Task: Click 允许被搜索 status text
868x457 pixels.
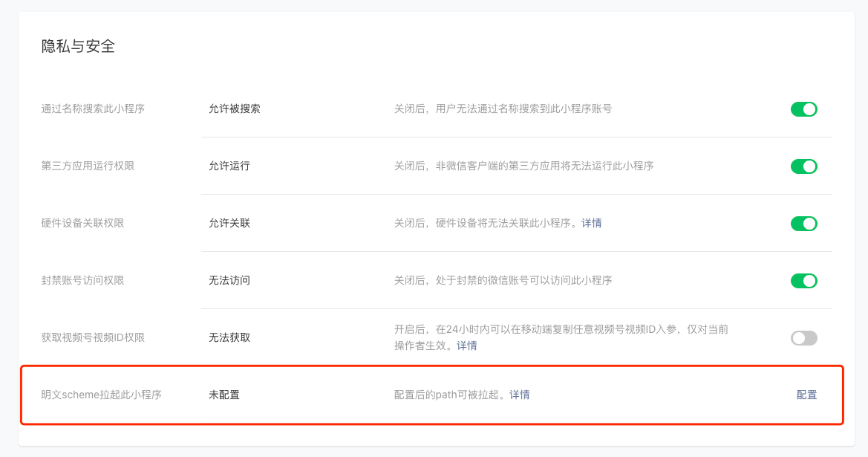Action: point(235,108)
